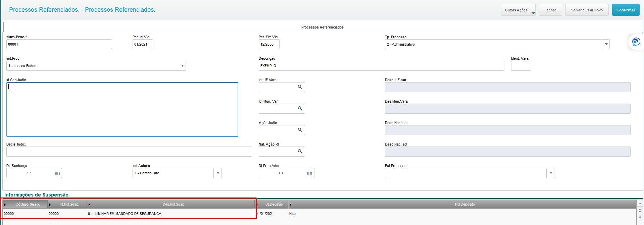Sort by Ind.Depósito column header
The image size is (644, 225).
click(x=462, y=204)
